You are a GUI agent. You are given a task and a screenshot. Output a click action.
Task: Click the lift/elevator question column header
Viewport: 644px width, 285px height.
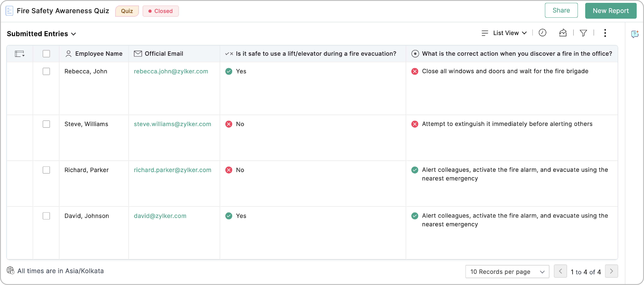coord(313,54)
